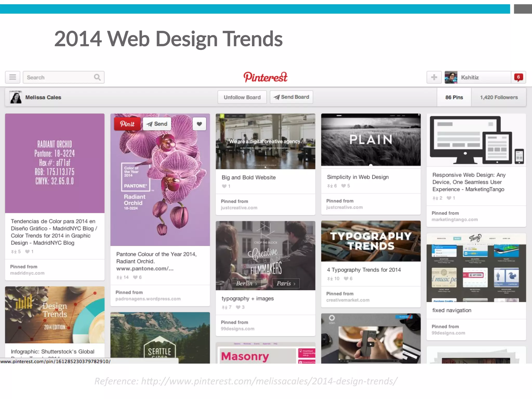The image size is (532, 399).
Task: Select the 1,420 Followers tab
Action: pyautogui.click(x=499, y=97)
